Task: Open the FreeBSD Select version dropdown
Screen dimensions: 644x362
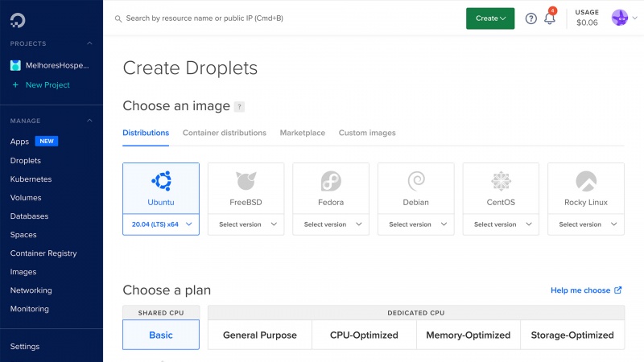Action: [246, 224]
